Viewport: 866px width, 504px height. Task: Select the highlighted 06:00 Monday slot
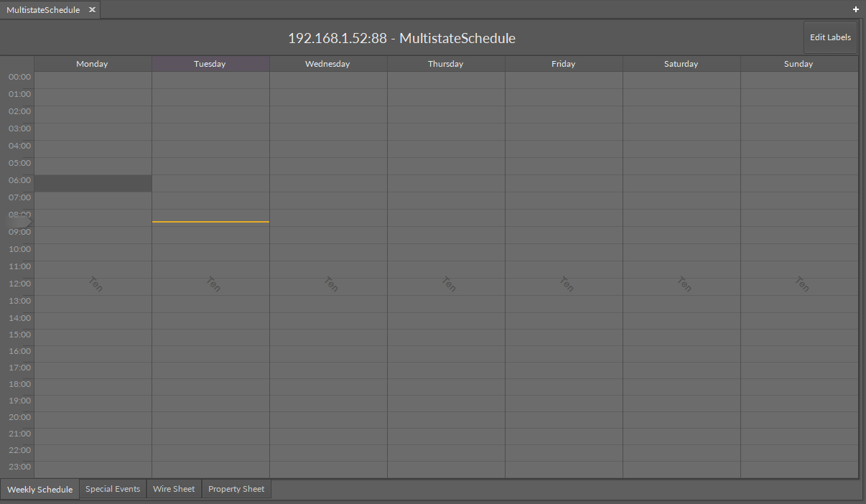click(92, 183)
